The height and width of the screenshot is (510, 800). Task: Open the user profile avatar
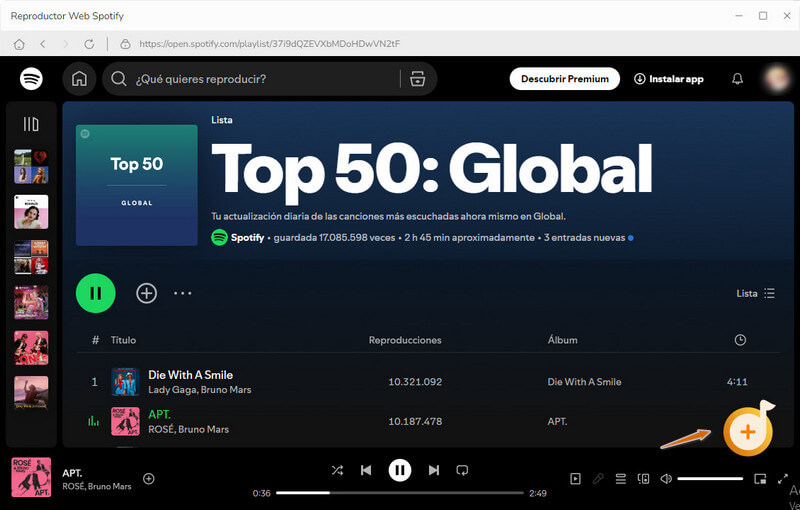click(777, 79)
